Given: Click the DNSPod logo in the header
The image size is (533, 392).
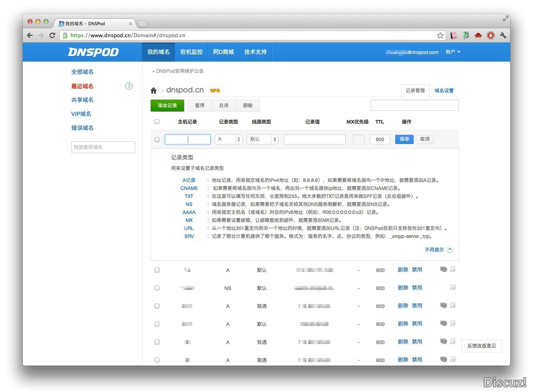Looking at the screenshot, I should pyautogui.click(x=93, y=52).
